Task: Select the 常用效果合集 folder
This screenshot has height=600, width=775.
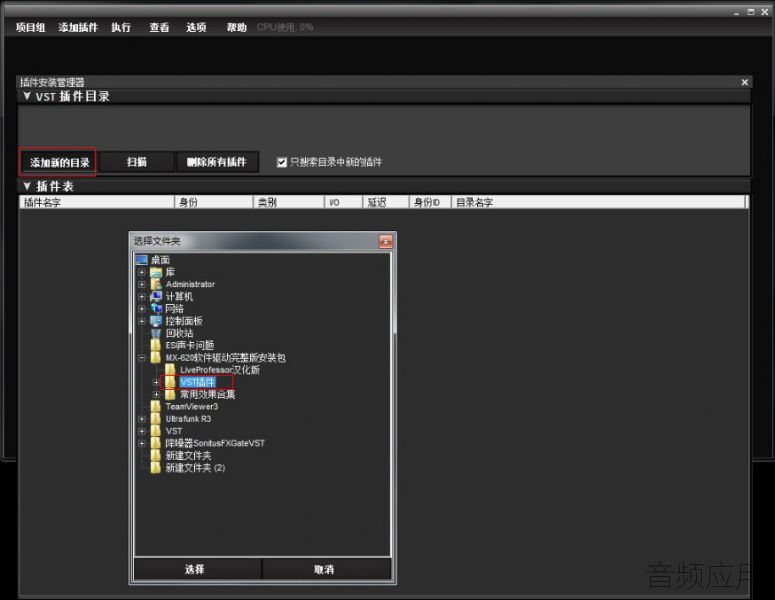Action: click(x=208, y=394)
